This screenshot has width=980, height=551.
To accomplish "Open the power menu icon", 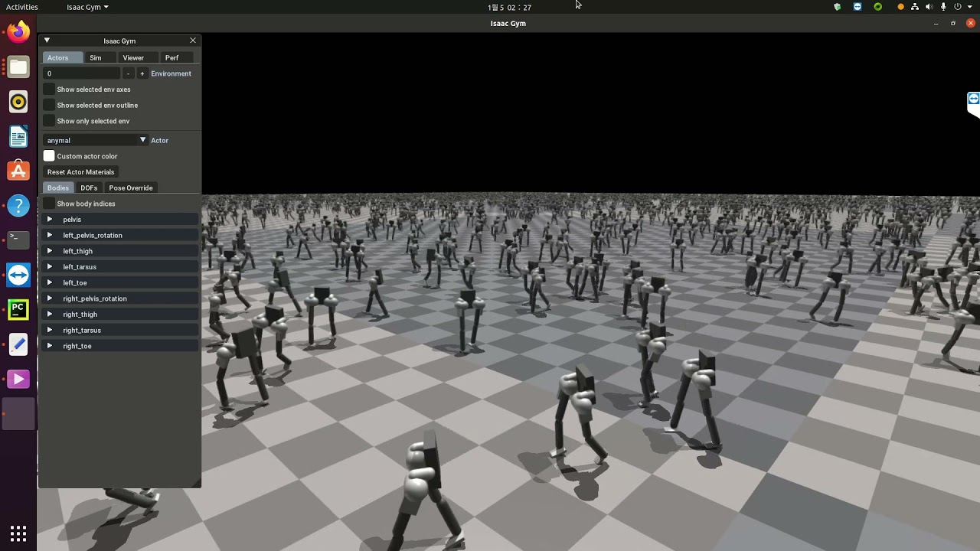I will point(957,7).
